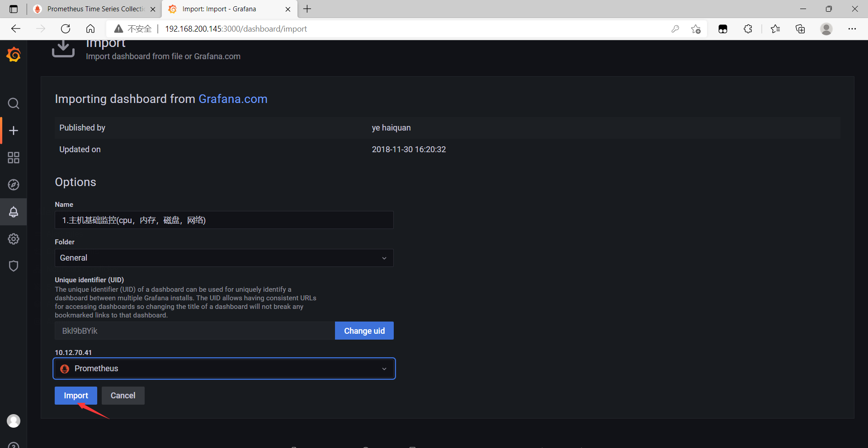Add this page to favorites star icon
The width and height of the screenshot is (868, 448).
(x=696, y=29)
